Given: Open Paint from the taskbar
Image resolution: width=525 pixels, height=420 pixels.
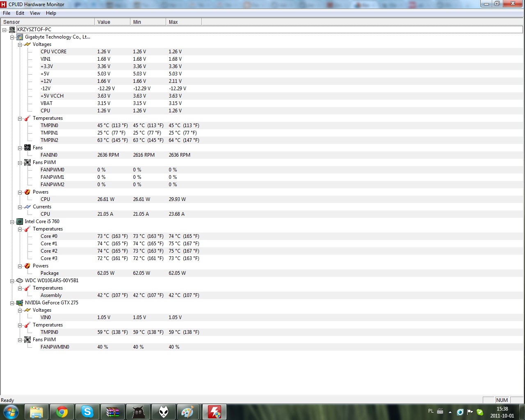Looking at the screenshot, I should click(x=187, y=412).
